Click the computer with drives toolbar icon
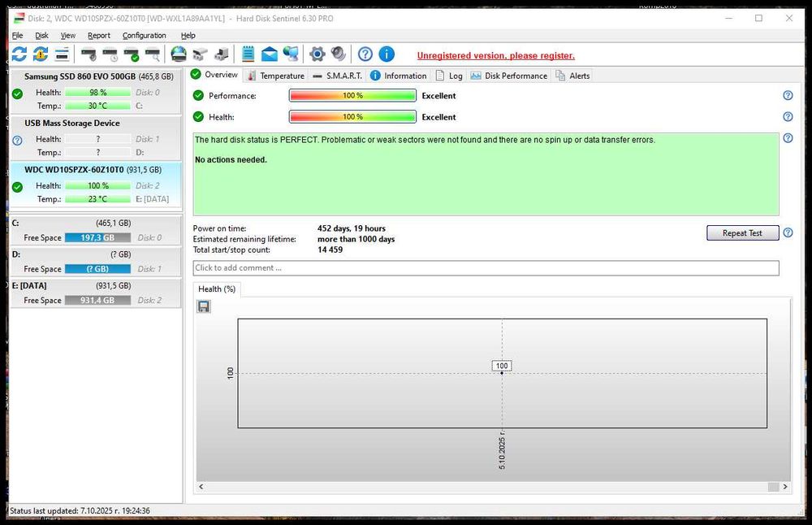The image size is (812, 525). click(x=222, y=54)
